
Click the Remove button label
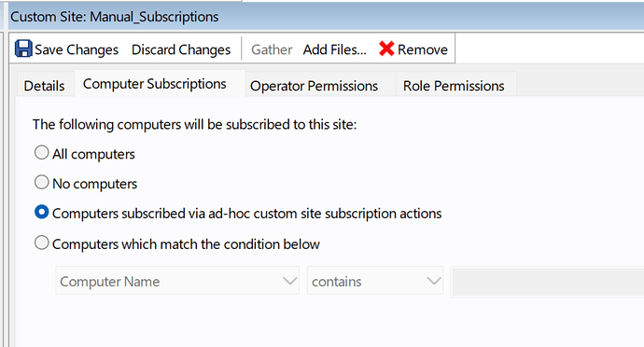tap(423, 49)
